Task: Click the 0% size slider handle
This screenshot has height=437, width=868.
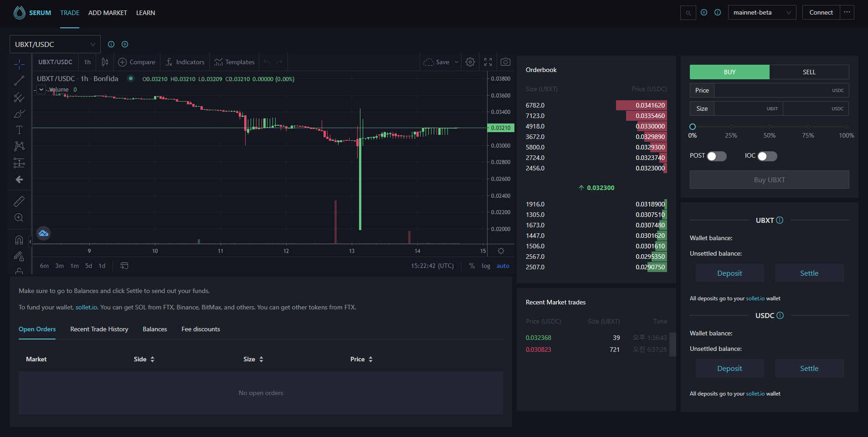Action: (x=693, y=127)
